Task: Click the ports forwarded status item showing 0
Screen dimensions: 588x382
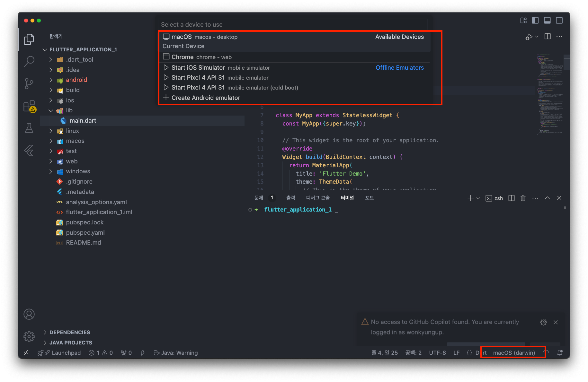Action: click(x=126, y=353)
